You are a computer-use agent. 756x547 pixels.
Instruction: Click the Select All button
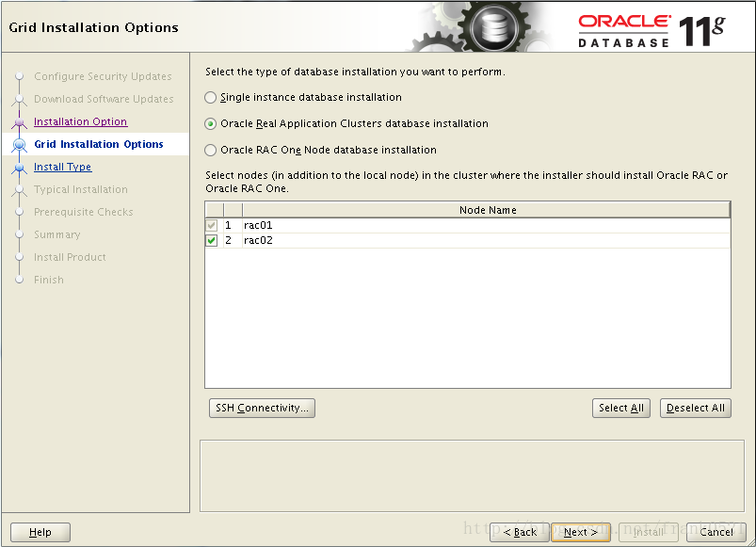tap(621, 409)
